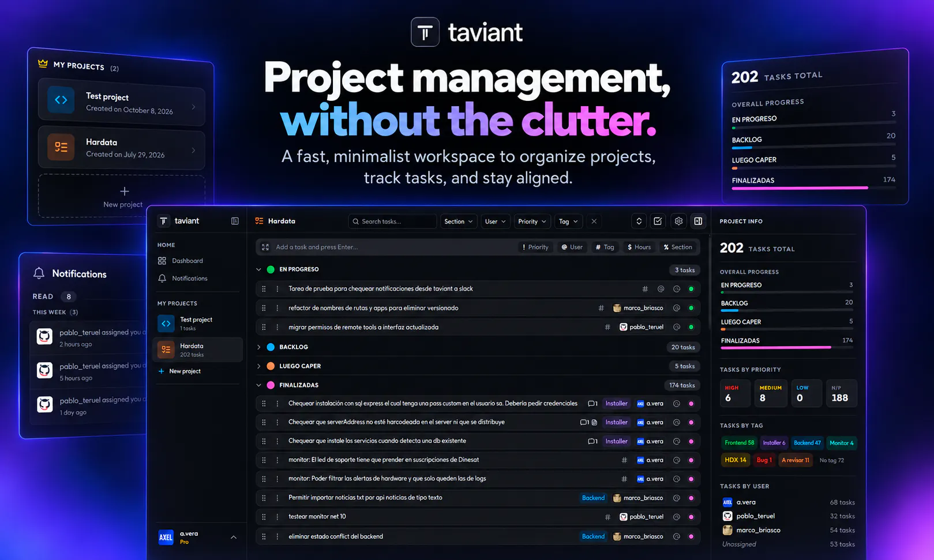This screenshot has width=934, height=560.
Task: Click the Tag chip in add-task bar
Action: coord(605,247)
